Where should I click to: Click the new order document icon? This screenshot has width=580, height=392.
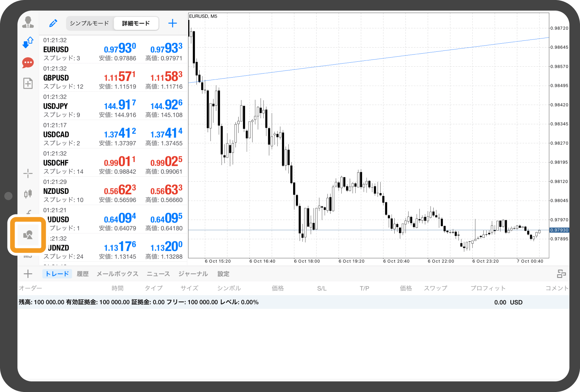28,83
